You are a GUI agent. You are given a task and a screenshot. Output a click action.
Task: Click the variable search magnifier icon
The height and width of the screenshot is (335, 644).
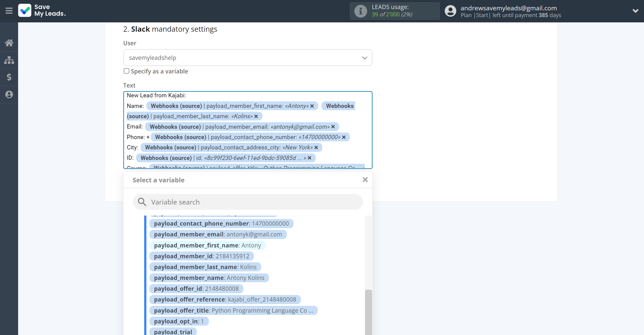pos(142,202)
